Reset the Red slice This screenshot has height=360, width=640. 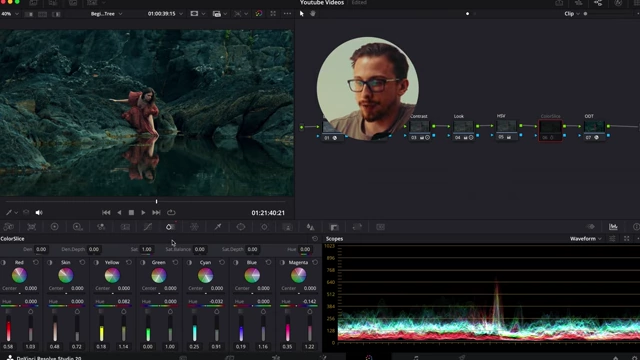click(36, 262)
